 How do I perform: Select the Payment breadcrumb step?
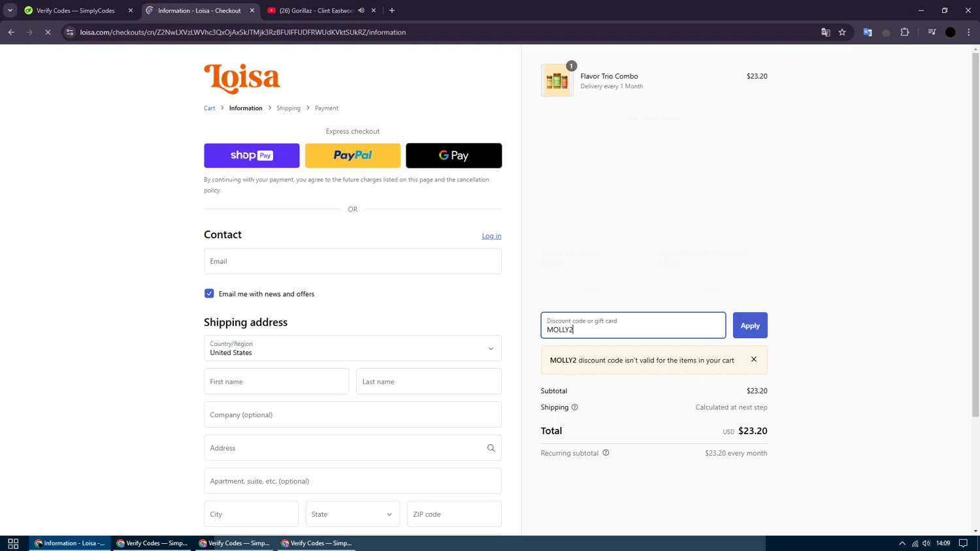[x=327, y=108]
